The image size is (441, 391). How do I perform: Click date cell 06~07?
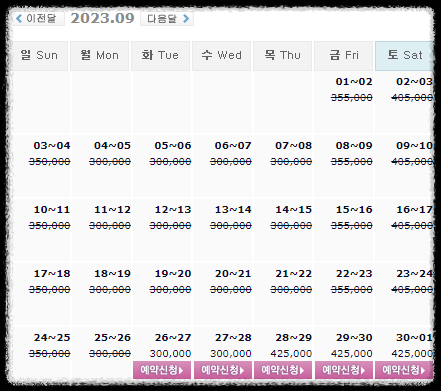tap(223, 165)
